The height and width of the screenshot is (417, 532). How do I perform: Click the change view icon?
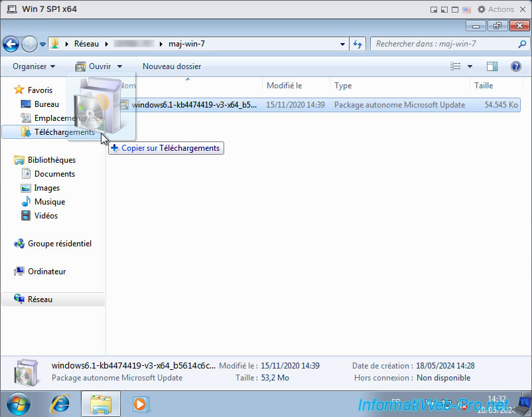pos(456,66)
